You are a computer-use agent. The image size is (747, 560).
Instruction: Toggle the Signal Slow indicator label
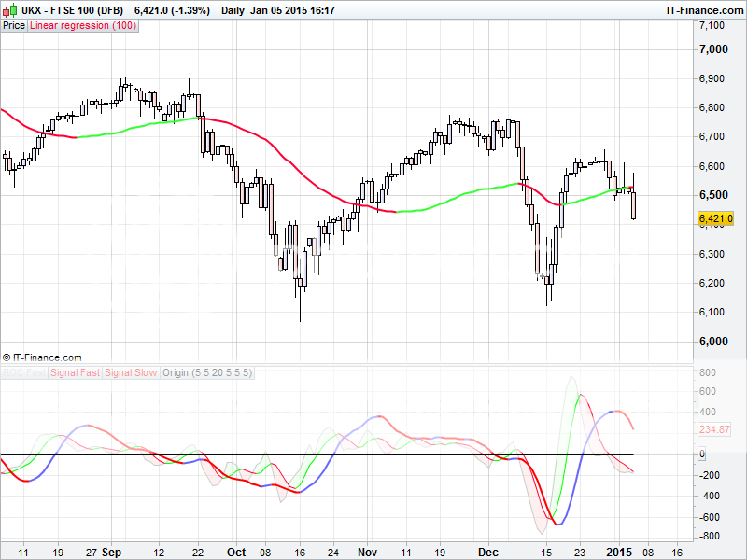pyautogui.click(x=131, y=373)
